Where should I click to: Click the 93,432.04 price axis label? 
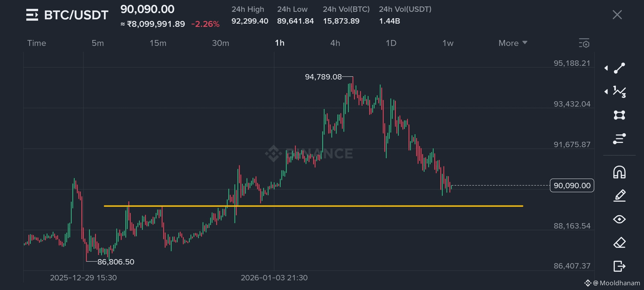[572, 104]
